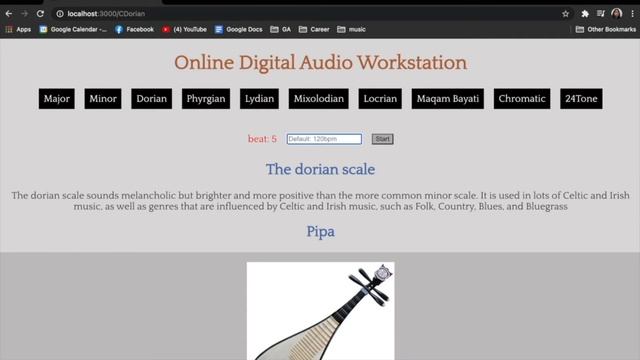
Task: Open YouTube bookmark
Action: (x=184, y=29)
